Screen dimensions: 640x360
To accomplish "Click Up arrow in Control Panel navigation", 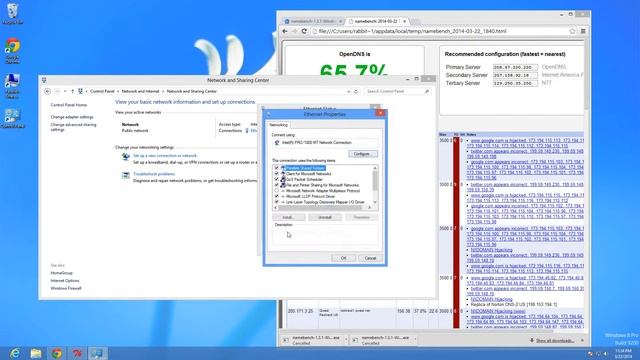I will pos(73,91).
